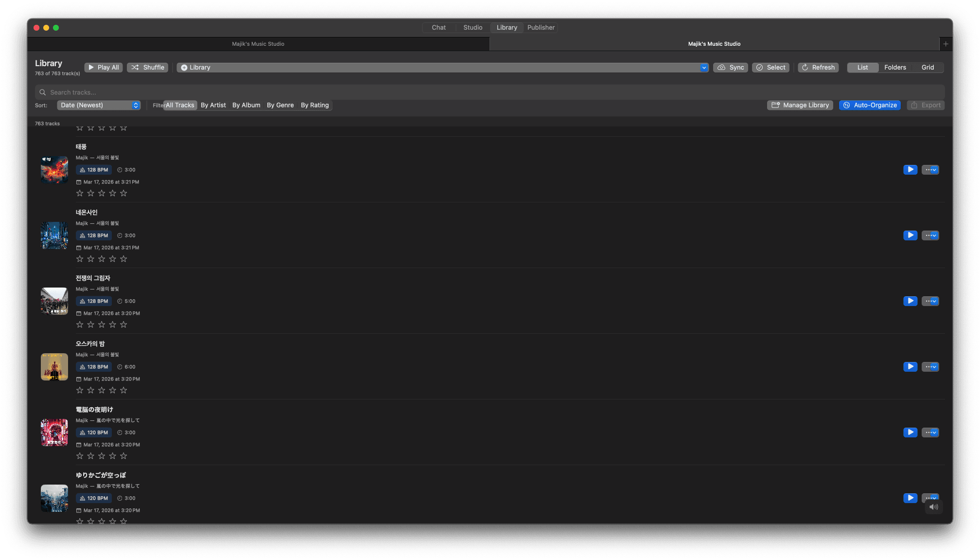This screenshot has height=560, width=980.
Task: Switch to List view
Action: (x=863, y=68)
